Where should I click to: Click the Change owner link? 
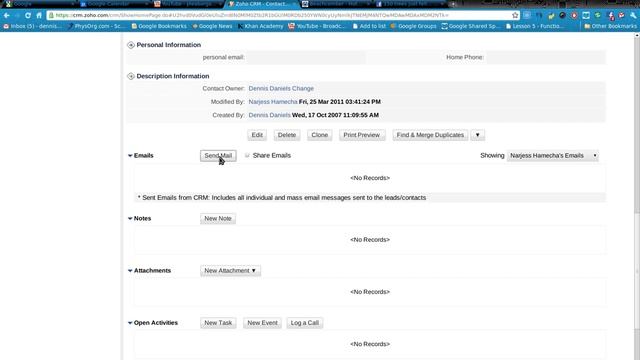(303, 89)
